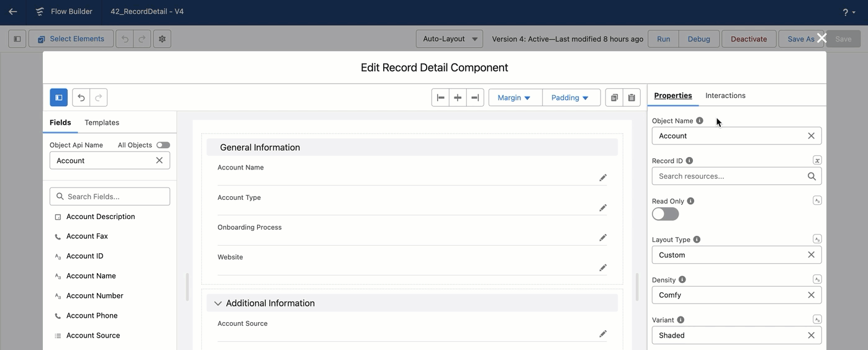Click the Search Fields input box
This screenshot has height=350, width=868.
pos(110,196)
